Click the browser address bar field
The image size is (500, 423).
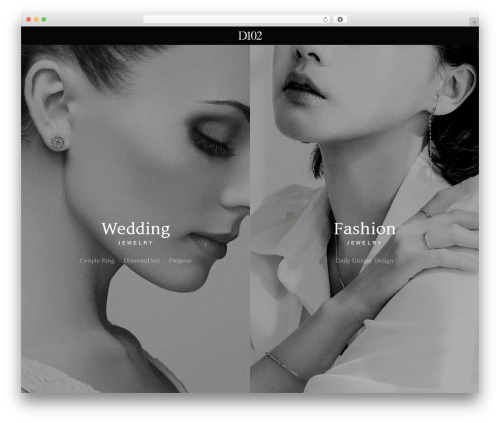(x=237, y=19)
